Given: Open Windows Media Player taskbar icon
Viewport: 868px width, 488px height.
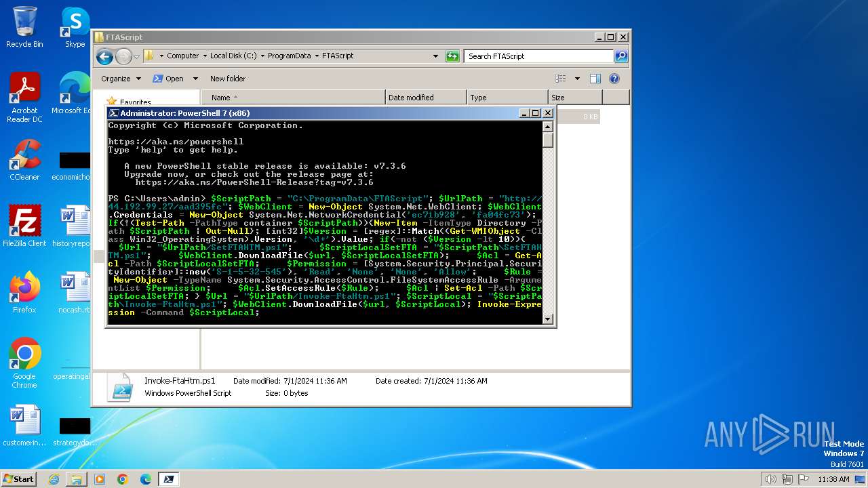Looking at the screenshot, I should 100,479.
